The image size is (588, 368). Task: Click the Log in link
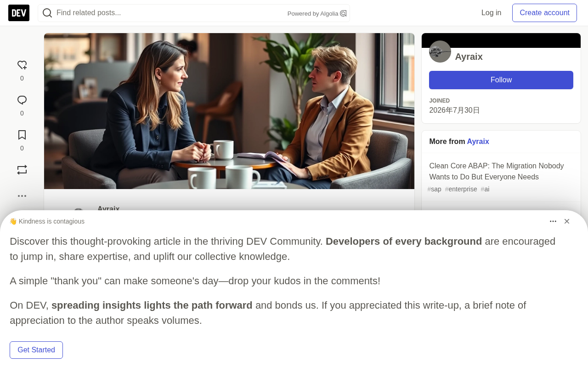point(492,13)
